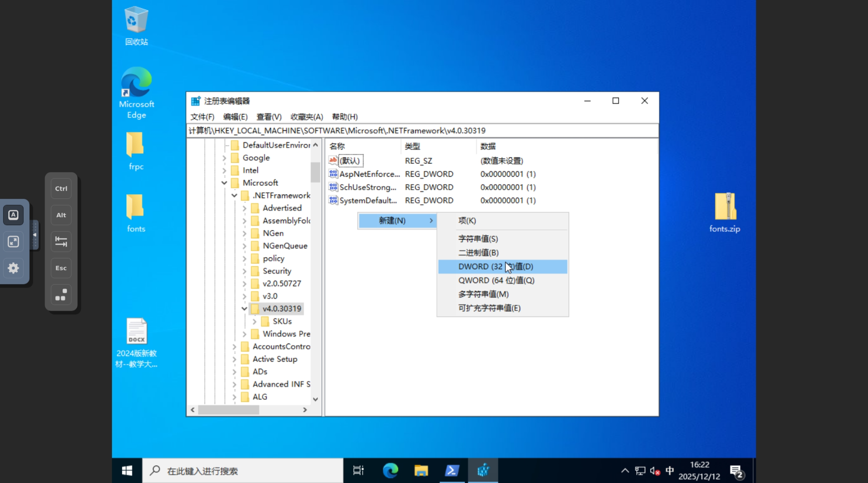Open File Explorer from taskbar

421,470
